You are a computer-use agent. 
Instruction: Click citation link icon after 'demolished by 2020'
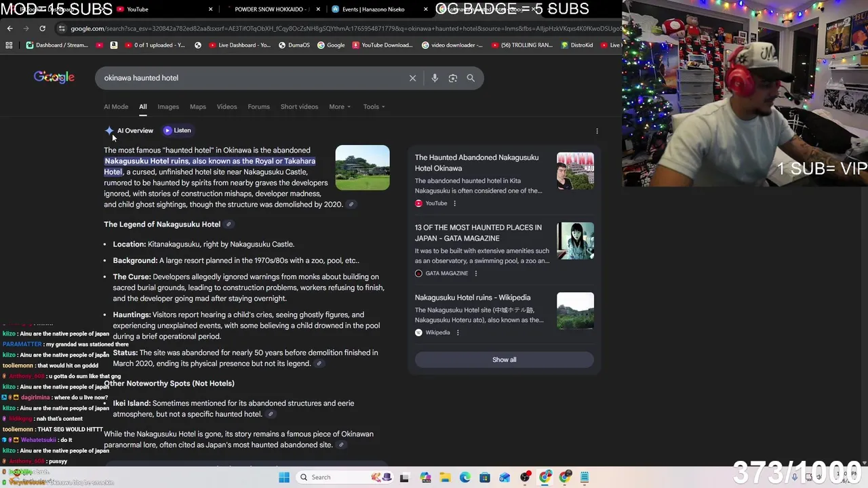coord(351,205)
